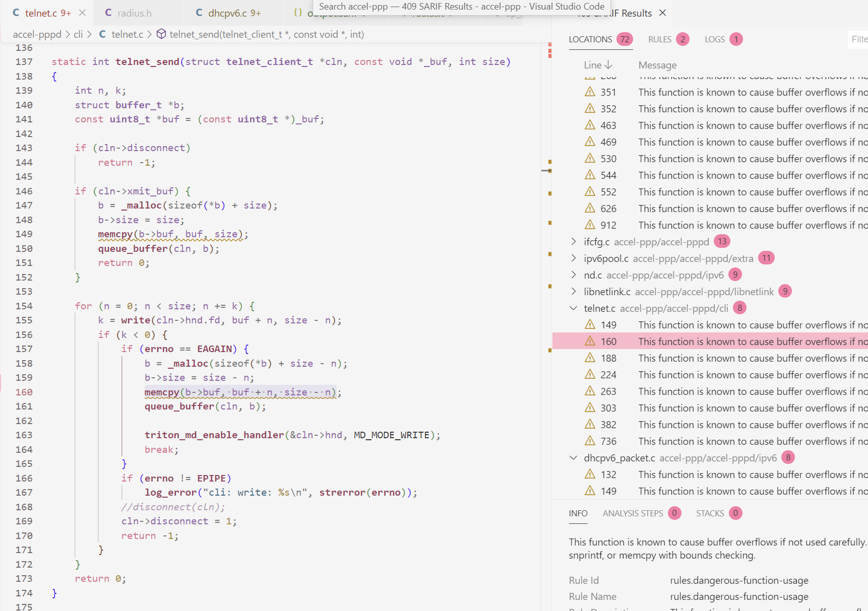This screenshot has height=611, width=868.
Task: Collapse the dhcpv6_packet.c results group
Action: pos(573,458)
